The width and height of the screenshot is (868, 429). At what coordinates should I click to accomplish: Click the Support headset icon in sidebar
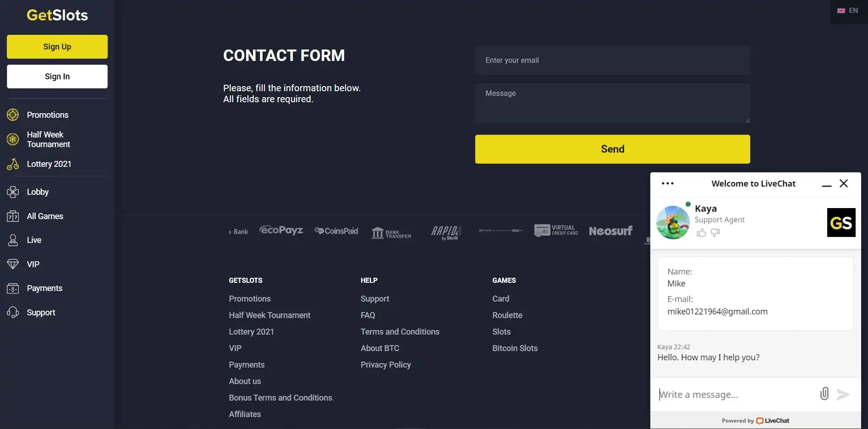pyautogui.click(x=13, y=313)
